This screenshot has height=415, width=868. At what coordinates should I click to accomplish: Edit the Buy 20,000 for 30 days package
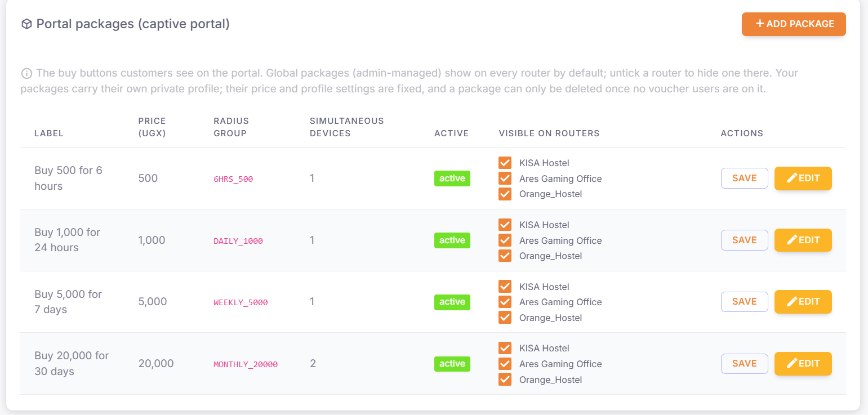click(x=803, y=364)
